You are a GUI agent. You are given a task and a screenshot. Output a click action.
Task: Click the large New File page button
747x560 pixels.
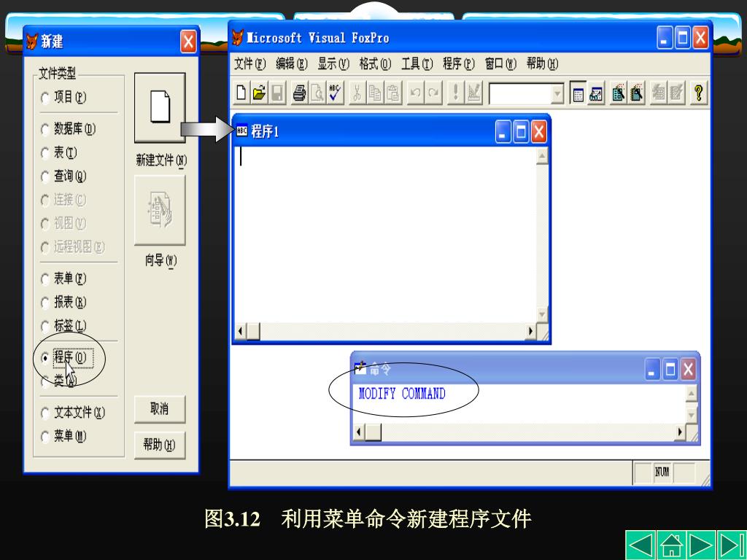coord(160,108)
